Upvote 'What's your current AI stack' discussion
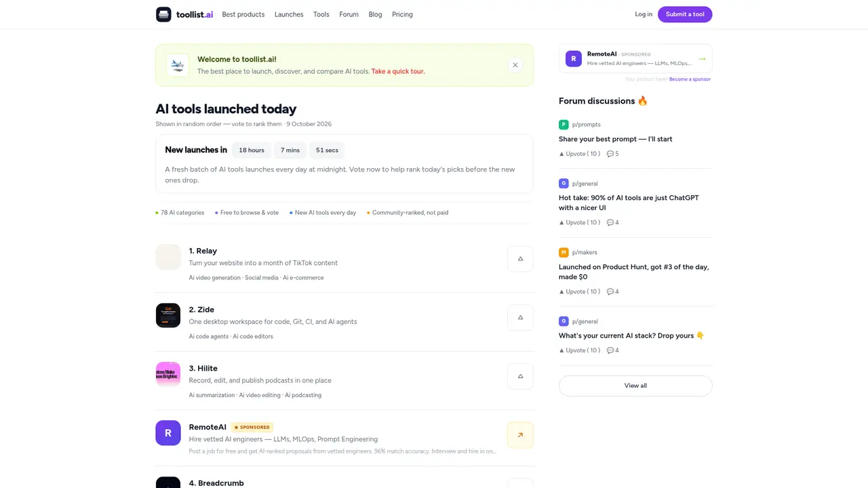 (x=579, y=350)
